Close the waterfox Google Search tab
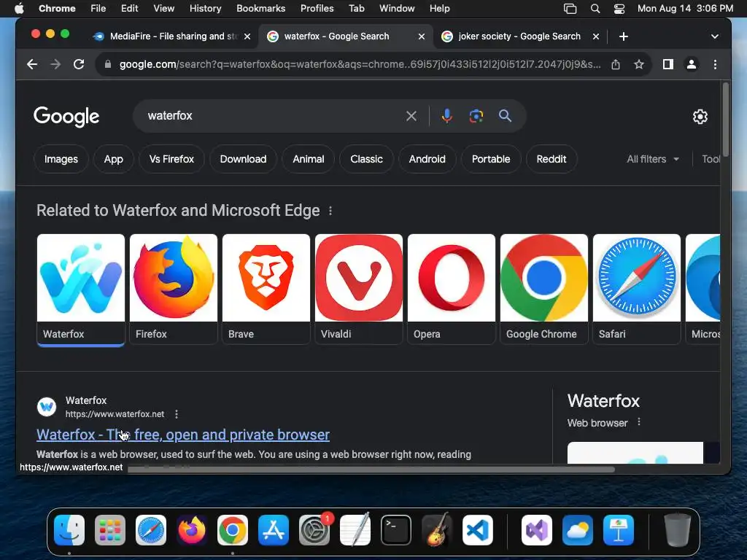Viewport: 747px width, 560px height. [421, 36]
